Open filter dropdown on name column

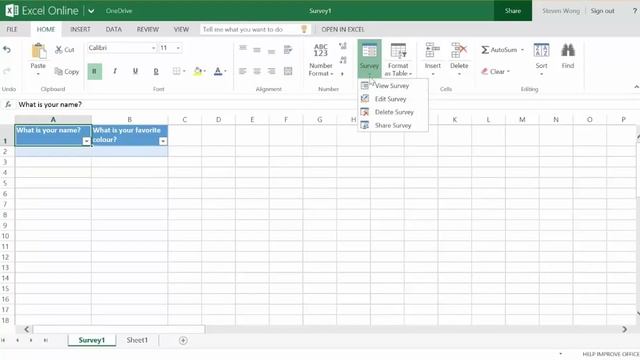(x=86, y=141)
